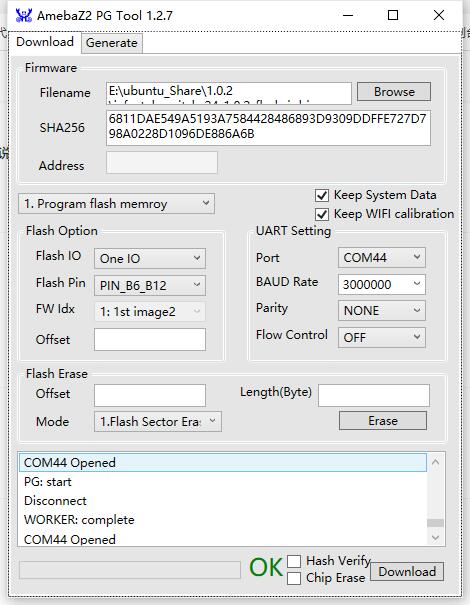Select the PG: start log line
Image resolution: width=470 pixels, height=605 pixels.
223,482
